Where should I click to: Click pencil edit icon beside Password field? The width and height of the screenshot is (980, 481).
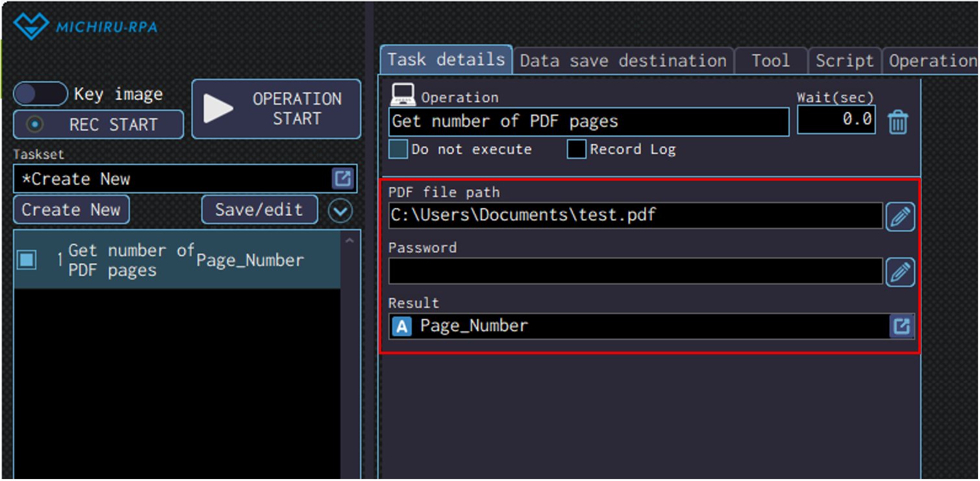900,272
